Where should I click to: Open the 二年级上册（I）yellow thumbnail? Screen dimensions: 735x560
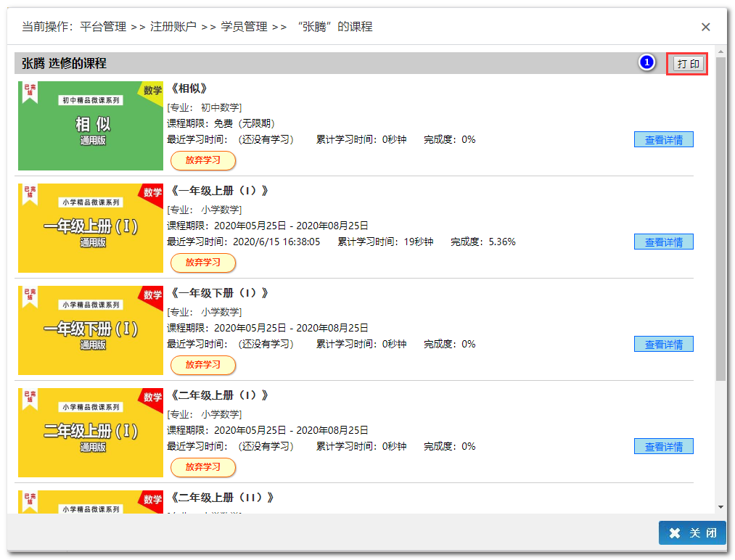[x=91, y=433]
